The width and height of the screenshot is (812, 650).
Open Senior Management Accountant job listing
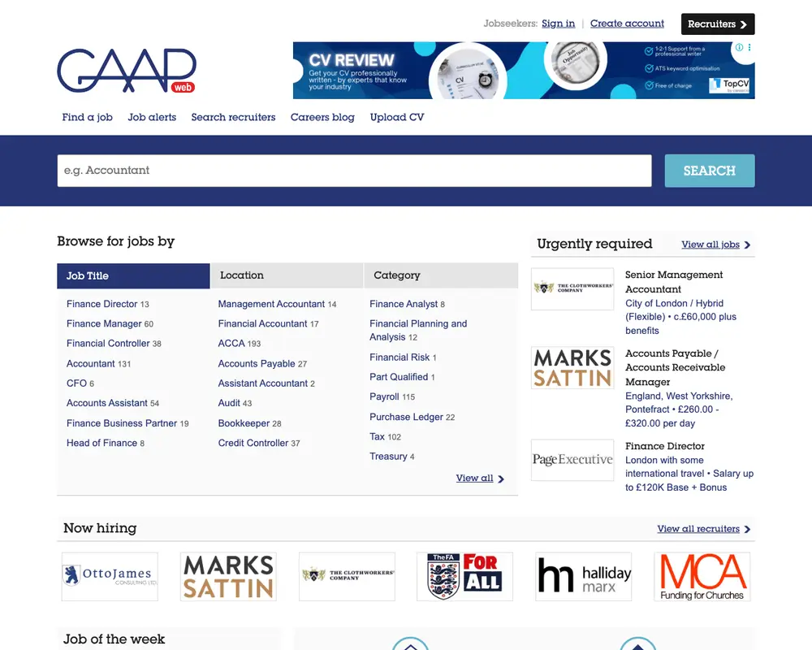click(674, 282)
